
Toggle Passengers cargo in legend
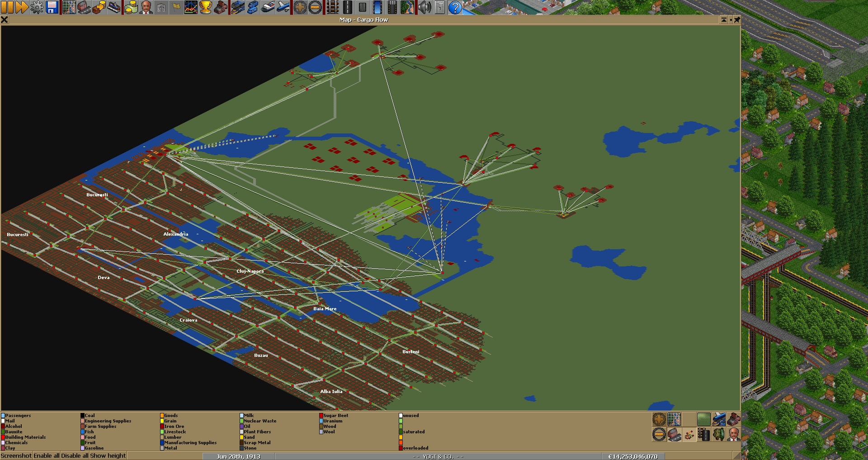pyautogui.click(x=16, y=415)
